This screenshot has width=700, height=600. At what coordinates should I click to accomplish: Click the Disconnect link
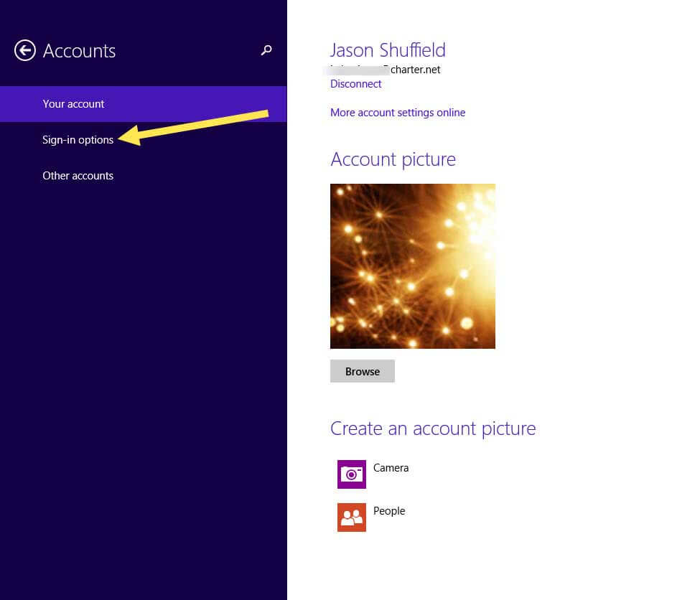(355, 84)
